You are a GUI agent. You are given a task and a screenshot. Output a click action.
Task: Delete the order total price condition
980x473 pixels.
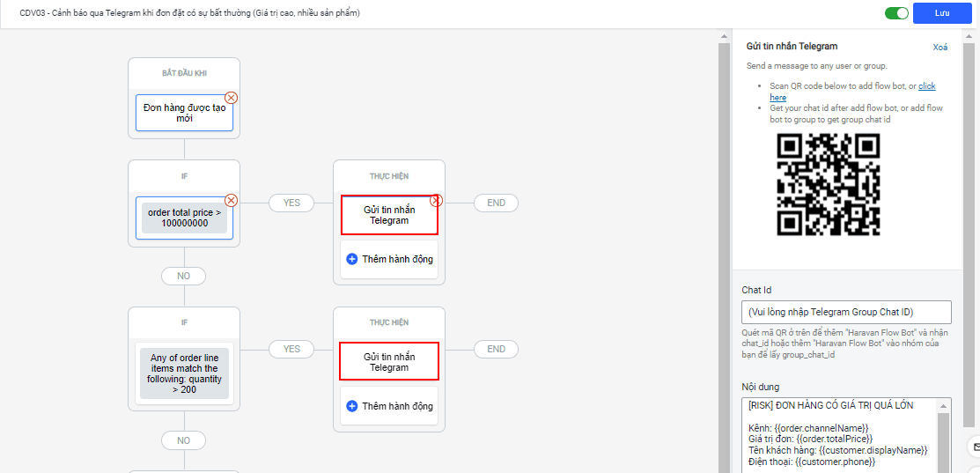[x=232, y=200]
